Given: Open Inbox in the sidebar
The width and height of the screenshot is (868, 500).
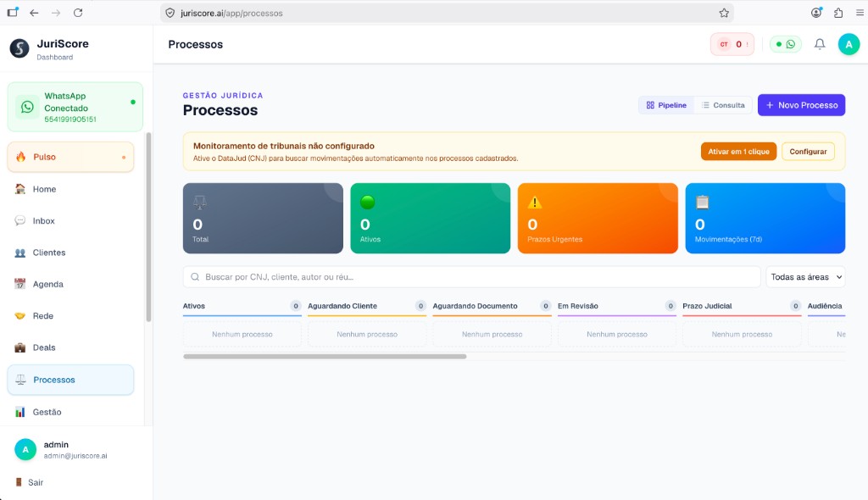Looking at the screenshot, I should (70, 220).
